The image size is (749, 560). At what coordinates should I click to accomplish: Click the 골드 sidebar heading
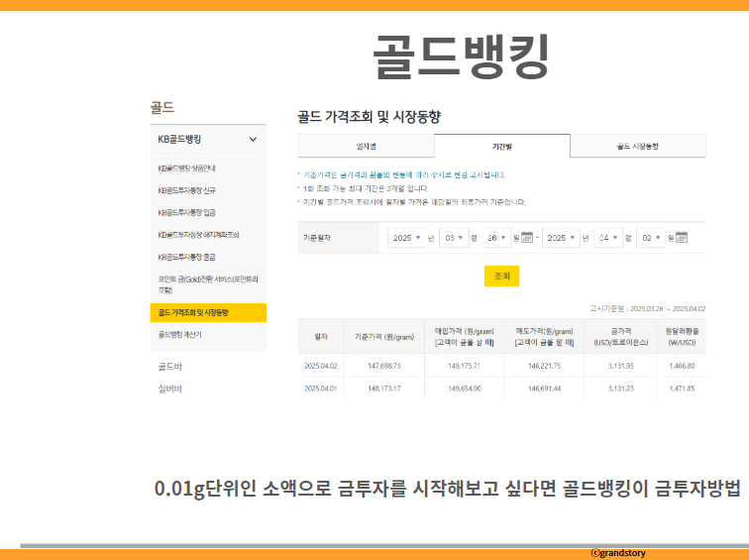click(x=162, y=107)
